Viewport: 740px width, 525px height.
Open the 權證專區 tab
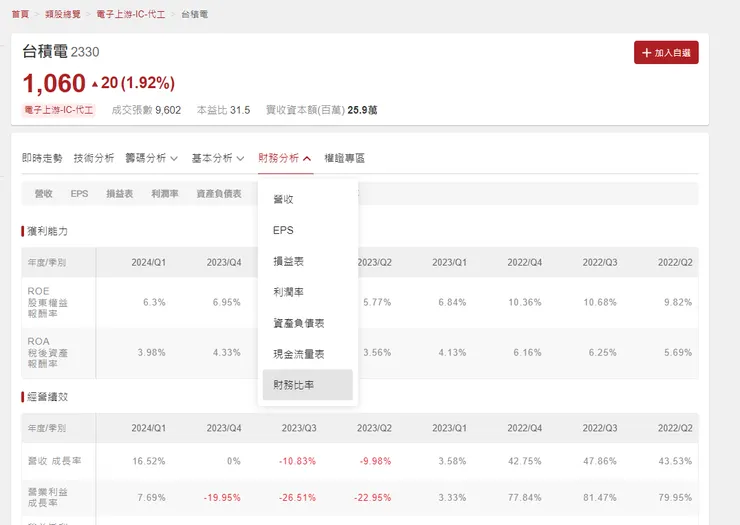point(345,158)
